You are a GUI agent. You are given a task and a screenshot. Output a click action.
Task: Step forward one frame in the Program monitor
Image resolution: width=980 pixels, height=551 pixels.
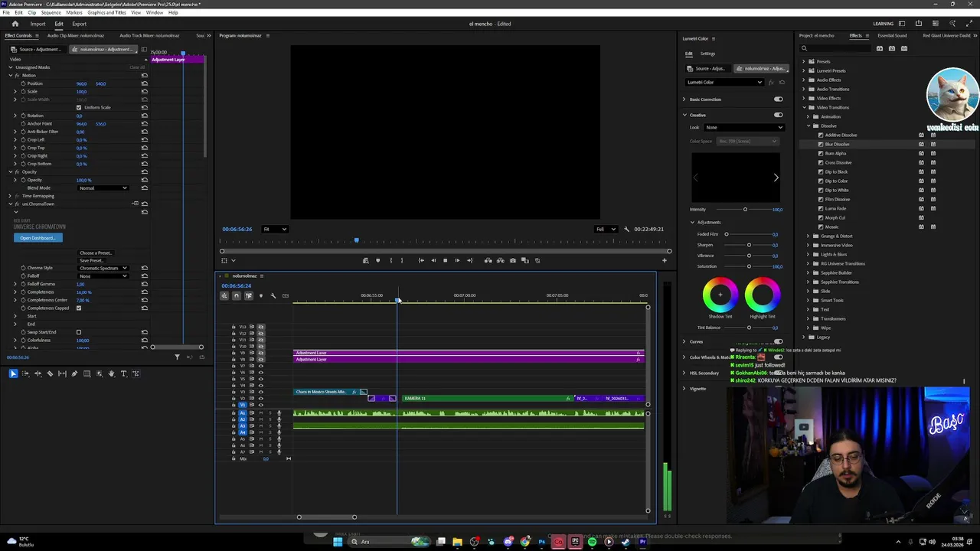pos(457,260)
